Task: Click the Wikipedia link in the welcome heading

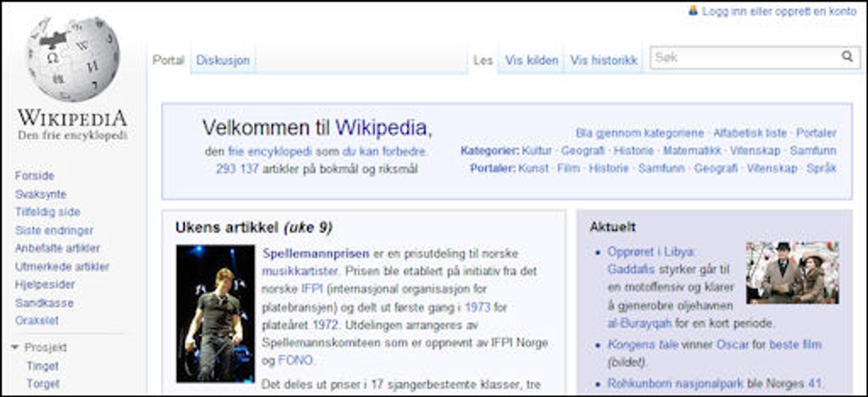Action: coord(381,128)
